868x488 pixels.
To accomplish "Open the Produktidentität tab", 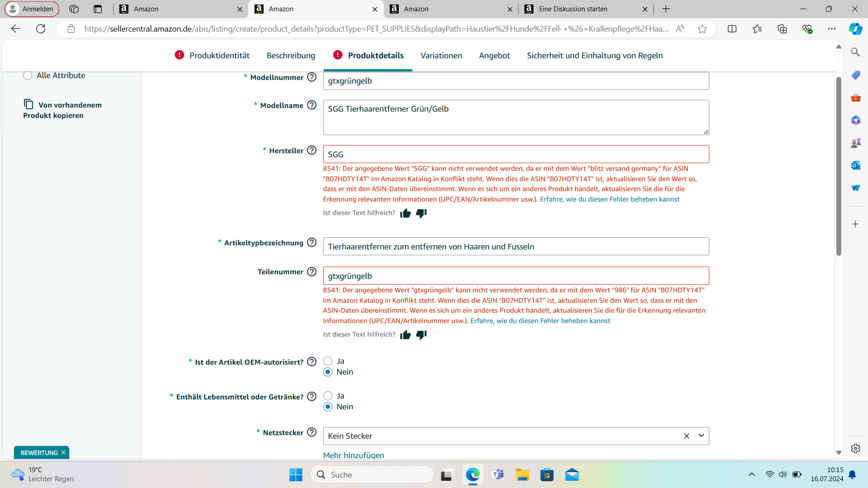I will tap(219, 56).
